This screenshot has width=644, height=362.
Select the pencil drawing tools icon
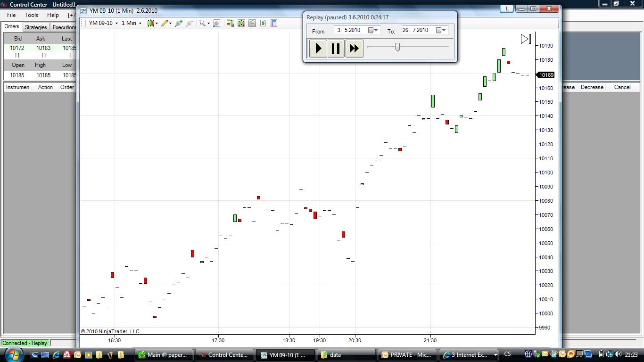[x=165, y=23]
